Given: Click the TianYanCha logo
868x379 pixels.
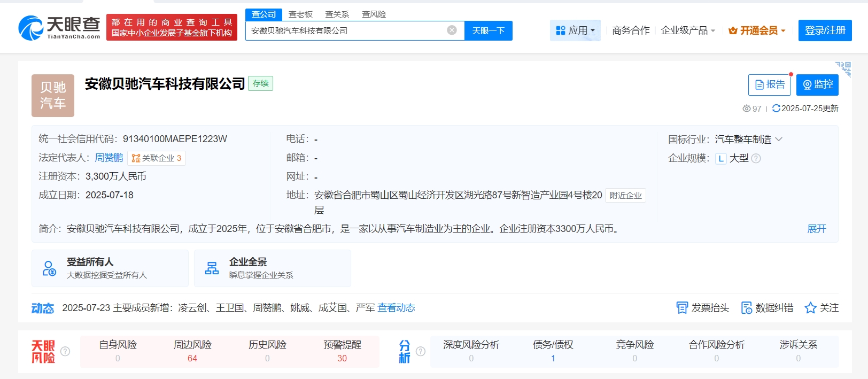Looking at the screenshot, I should [x=59, y=28].
